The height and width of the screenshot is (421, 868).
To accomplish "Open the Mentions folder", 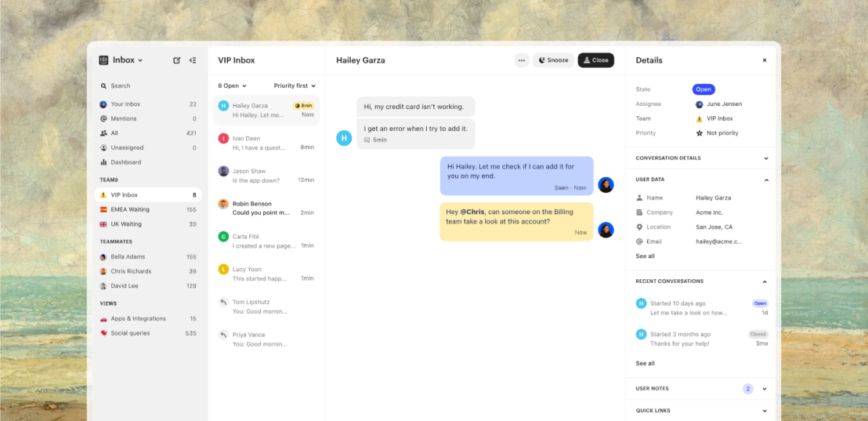I will tap(124, 119).
